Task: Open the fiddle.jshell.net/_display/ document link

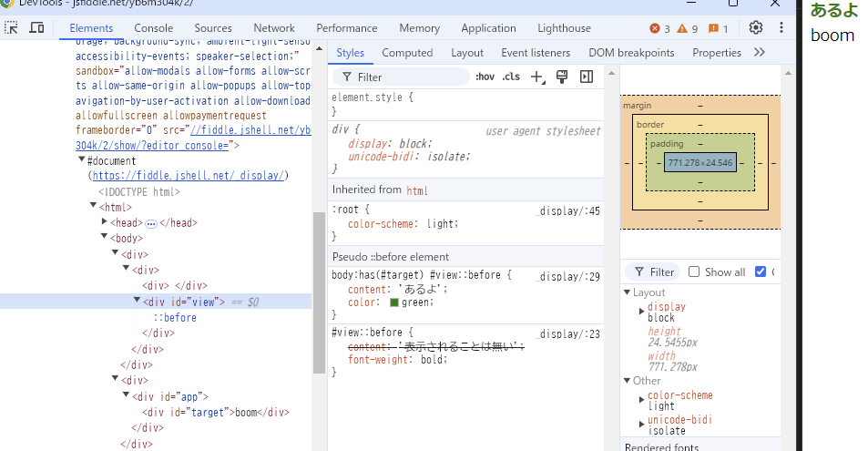Action: 189,176
